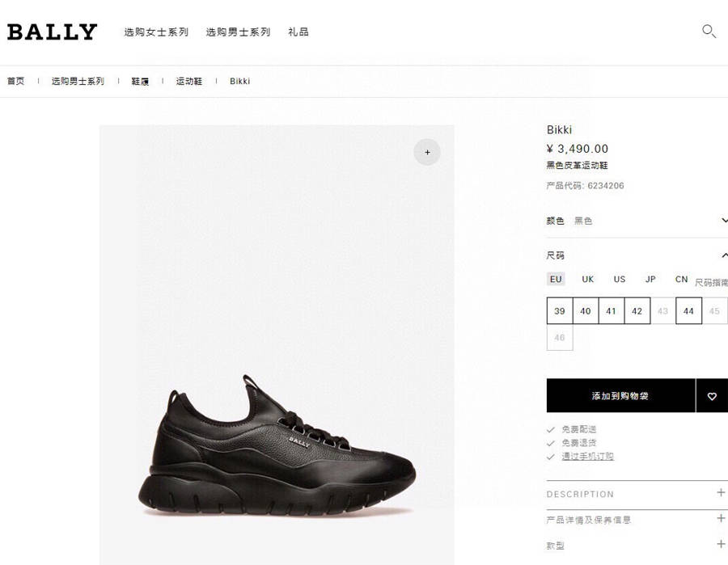
Task: Collapse the 尺码 size section
Action: coord(724,255)
